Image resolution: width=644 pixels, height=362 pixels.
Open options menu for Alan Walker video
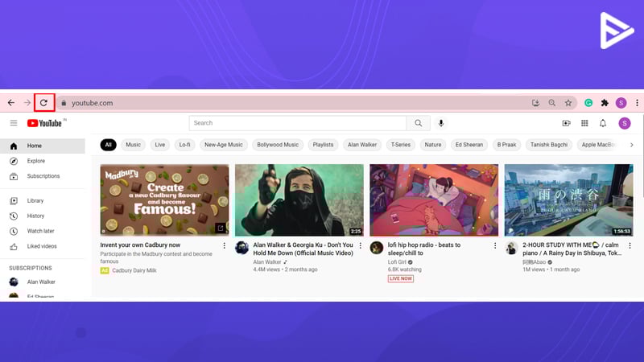pyautogui.click(x=360, y=245)
